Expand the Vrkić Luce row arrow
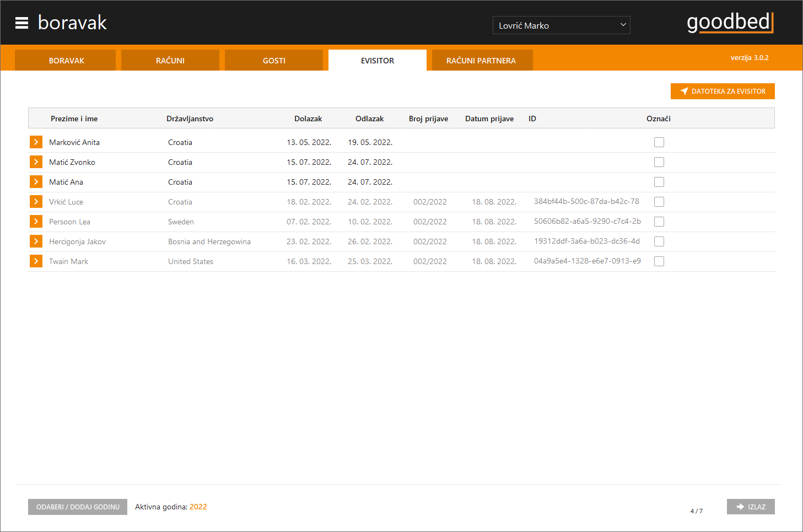Viewport: 803px width, 532px height. pos(36,202)
